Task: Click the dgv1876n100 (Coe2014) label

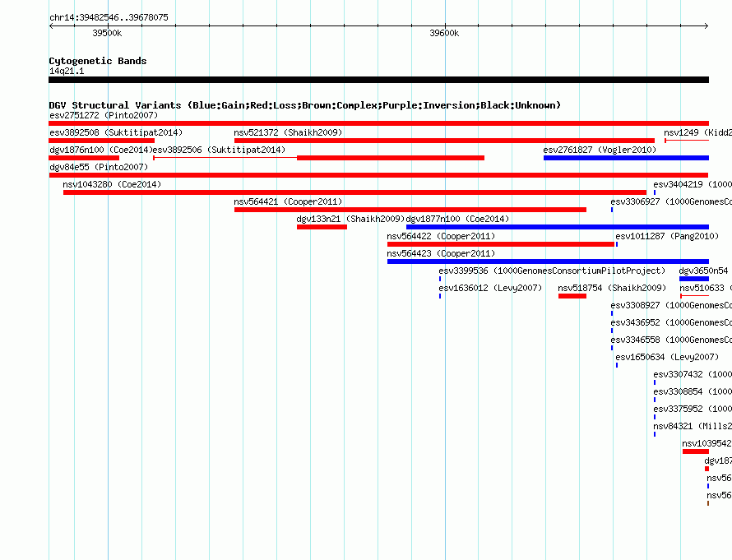Action: 101,150
